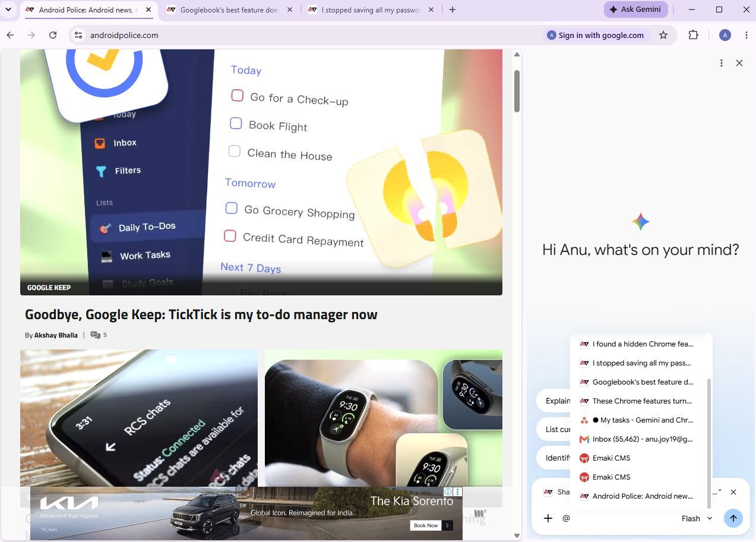Close the Android Police tab
The image size is (756, 542).
(148, 10)
